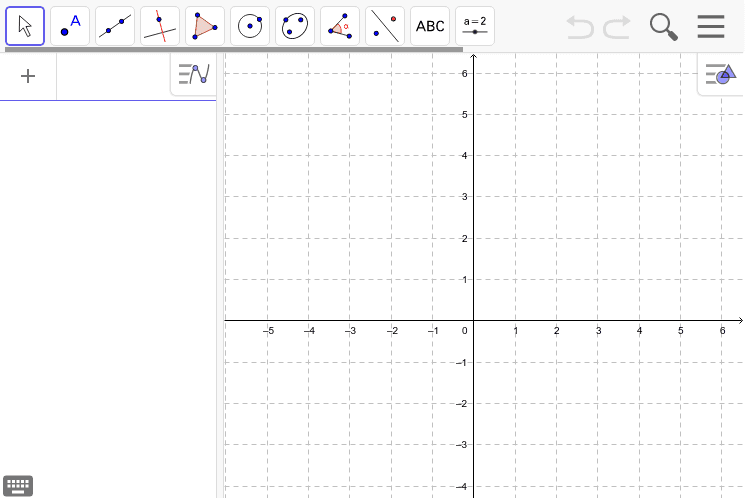Toggle the Algebra view style bar
745x500 pixels.
pos(194,75)
